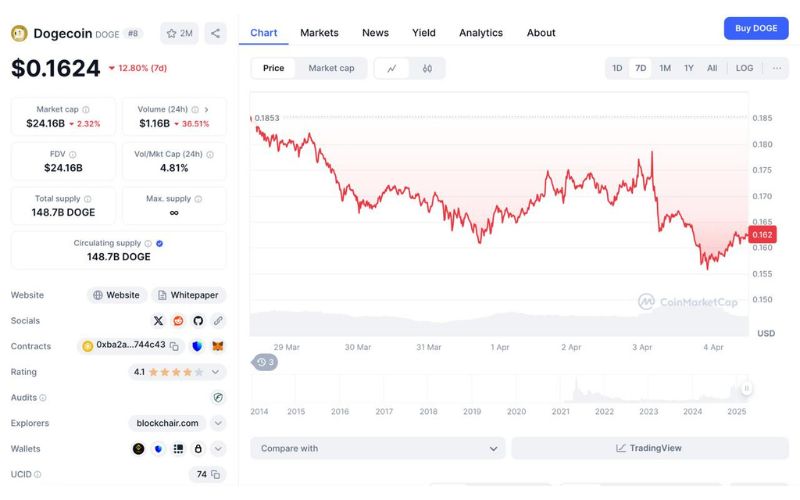Screen dimensions: 800x500
Task: Click the Audits shield icon
Action: tap(218, 397)
